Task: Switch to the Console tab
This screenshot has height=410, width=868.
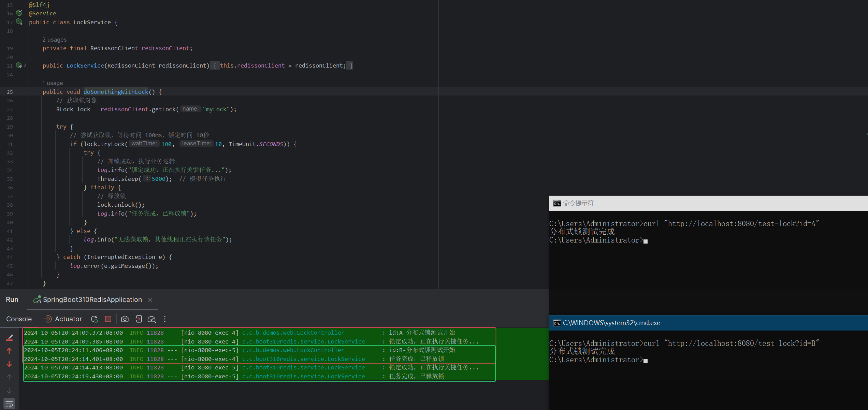Action: [19, 319]
